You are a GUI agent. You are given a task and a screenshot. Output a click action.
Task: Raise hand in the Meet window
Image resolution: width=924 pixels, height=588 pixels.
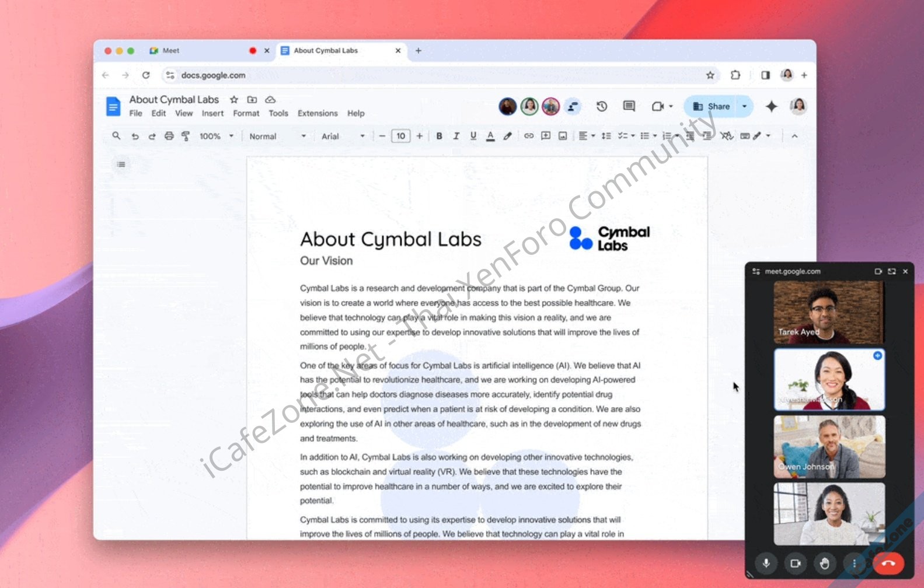click(824, 563)
